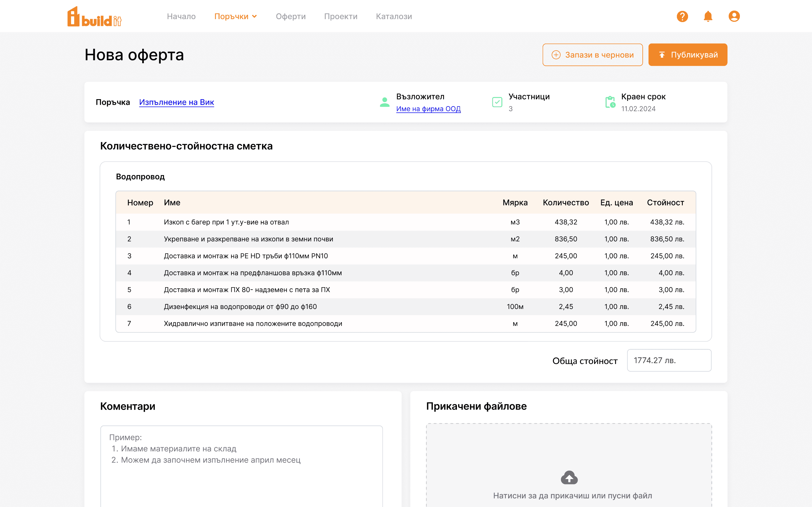Click quantity cell 836,50
This screenshot has height=507, width=812.
coord(566,239)
